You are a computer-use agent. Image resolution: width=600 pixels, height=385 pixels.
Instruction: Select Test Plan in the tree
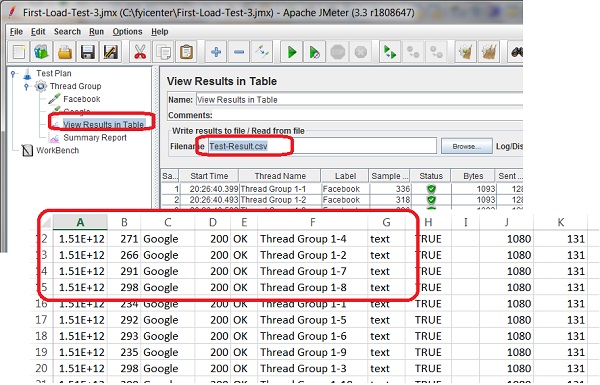point(54,73)
